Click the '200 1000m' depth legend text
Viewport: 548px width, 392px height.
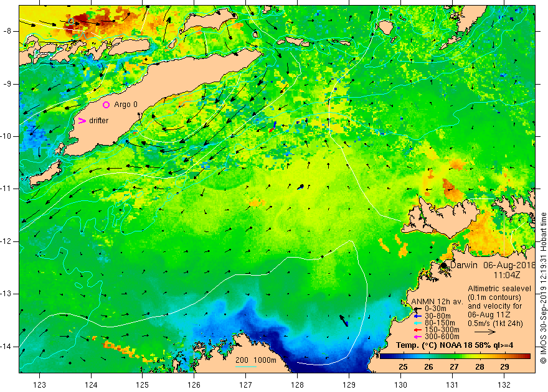pyautogui.click(x=256, y=360)
